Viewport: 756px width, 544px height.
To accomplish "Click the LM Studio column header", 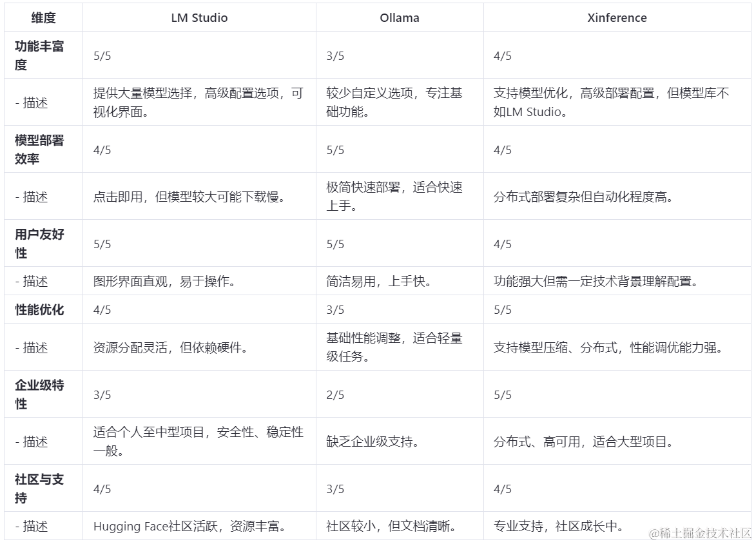I will pos(199,18).
